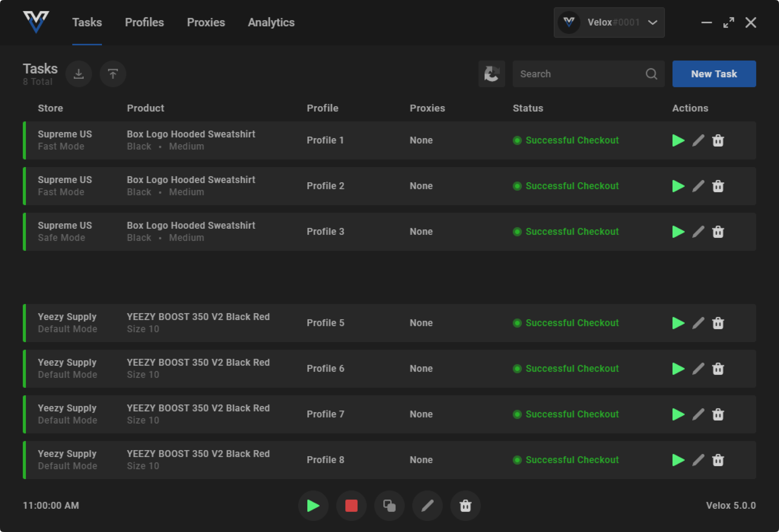Image resolution: width=779 pixels, height=532 pixels.
Task: Go to the Proxies tab
Action: (206, 22)
